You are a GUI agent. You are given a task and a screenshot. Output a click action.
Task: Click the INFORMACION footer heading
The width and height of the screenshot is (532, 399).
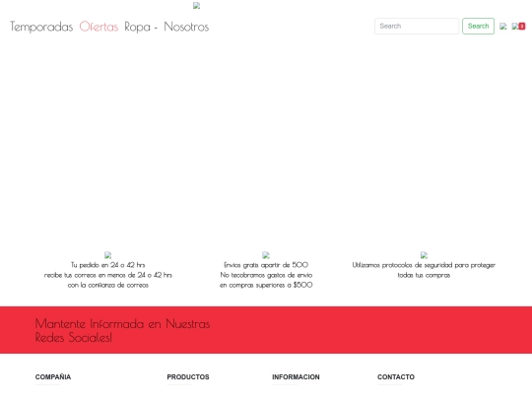pyautogui.click(x=296, y=377)
